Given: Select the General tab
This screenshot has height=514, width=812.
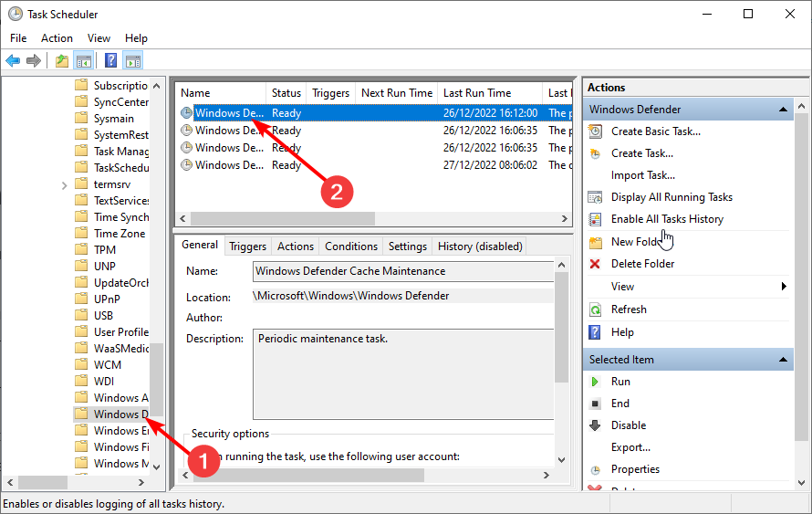Looking at the screenshot, I should click(200, 245).
